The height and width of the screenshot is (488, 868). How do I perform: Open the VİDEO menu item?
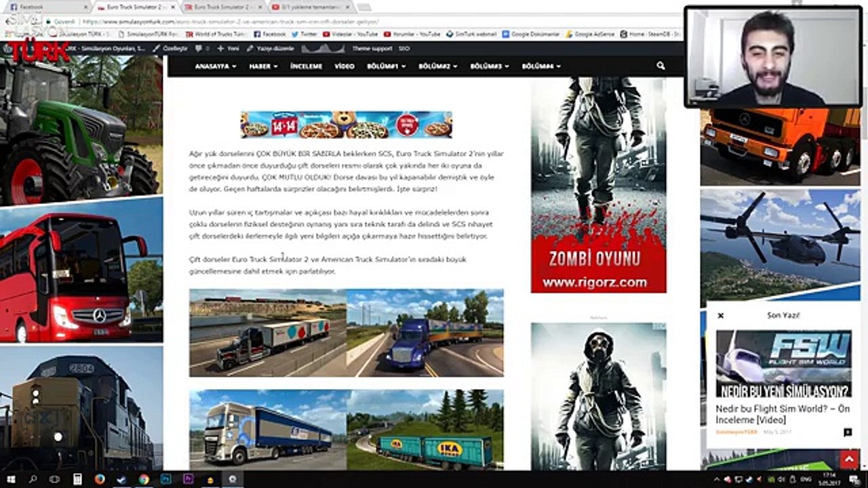344,66
